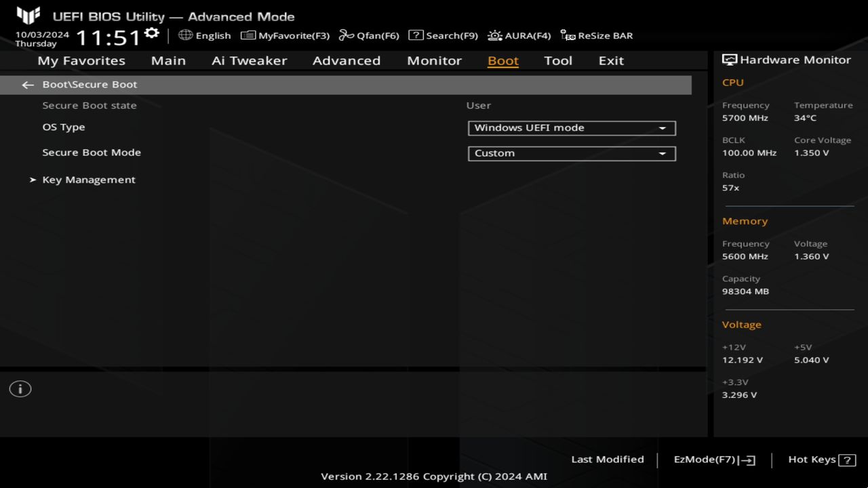The image size is (868, 488).
Task: Click Core Voltage value 1.350 V
Action: pos(812,153)
